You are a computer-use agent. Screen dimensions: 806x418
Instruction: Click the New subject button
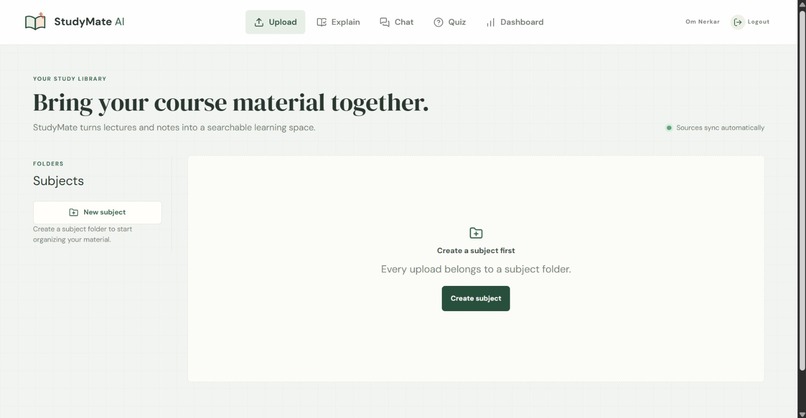(x=97, y=212)
